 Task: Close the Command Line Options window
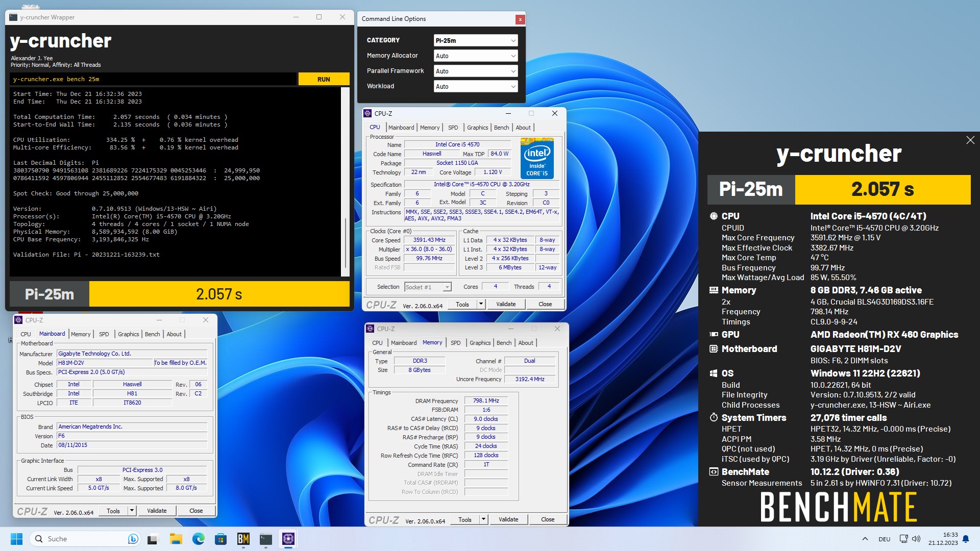(520, 19)
